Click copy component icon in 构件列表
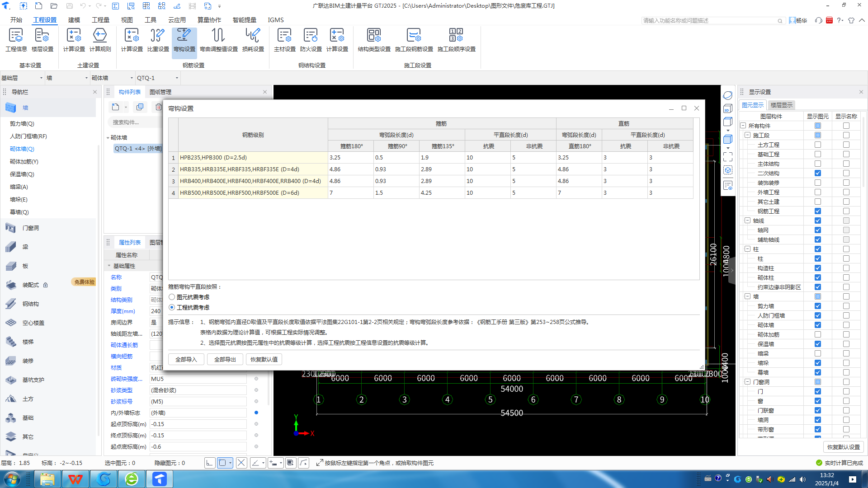The height and width of the screenshot is (488, 868). tap(140, 107)
